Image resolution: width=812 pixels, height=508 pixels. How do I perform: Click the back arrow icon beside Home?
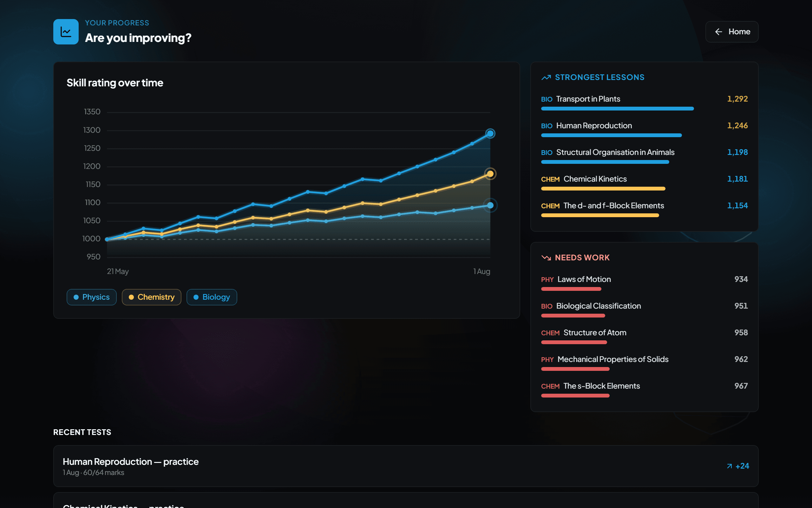click(718, 31)
